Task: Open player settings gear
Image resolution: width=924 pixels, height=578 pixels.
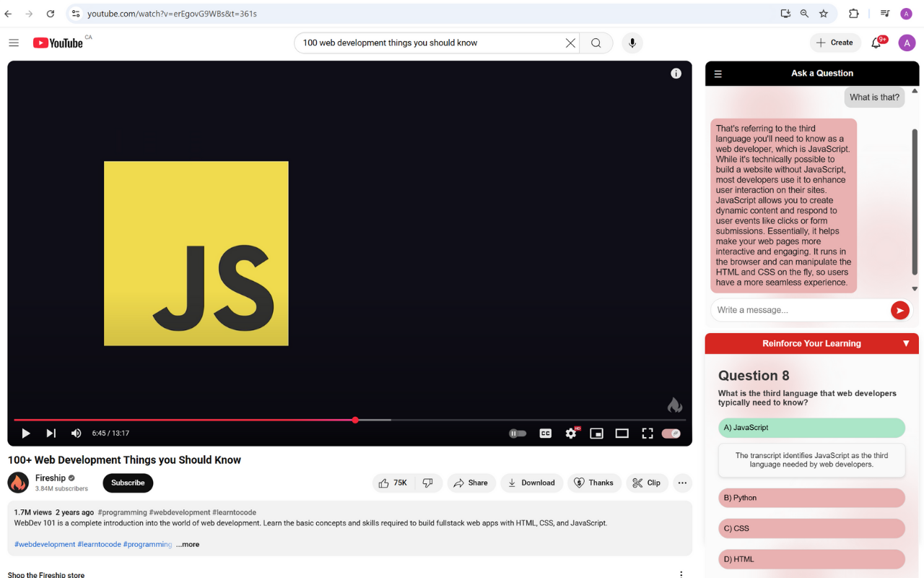Action: (571, 433)
